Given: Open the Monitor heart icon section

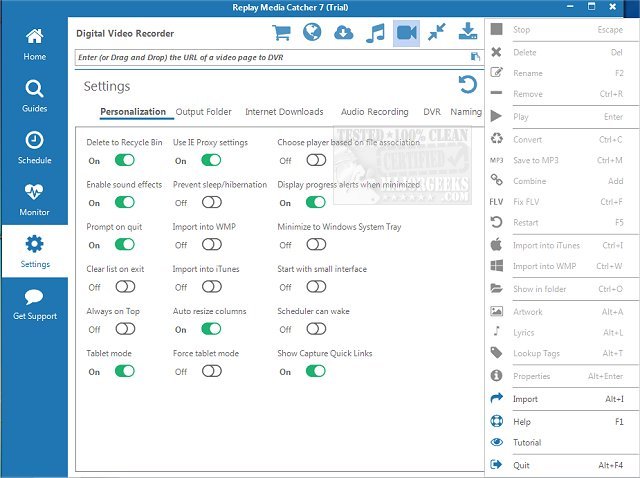Looking at the screenshot, I should coord(34,200).
